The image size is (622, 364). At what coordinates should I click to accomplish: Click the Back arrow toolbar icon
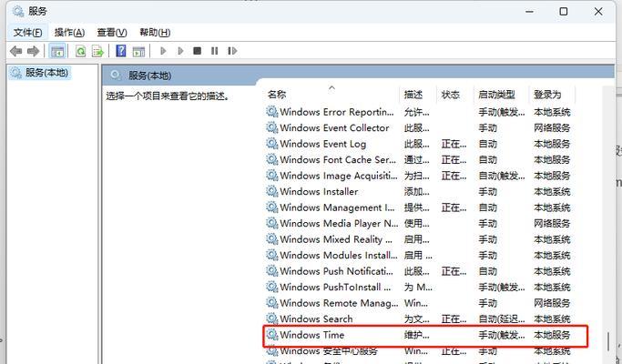(15, 51)
